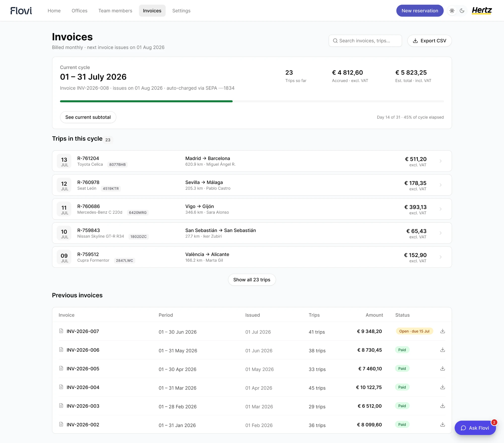The width and height of the screenshot is (504, 443).
Task: Open the Ask Flovi chat
Action: coord(475,428)
